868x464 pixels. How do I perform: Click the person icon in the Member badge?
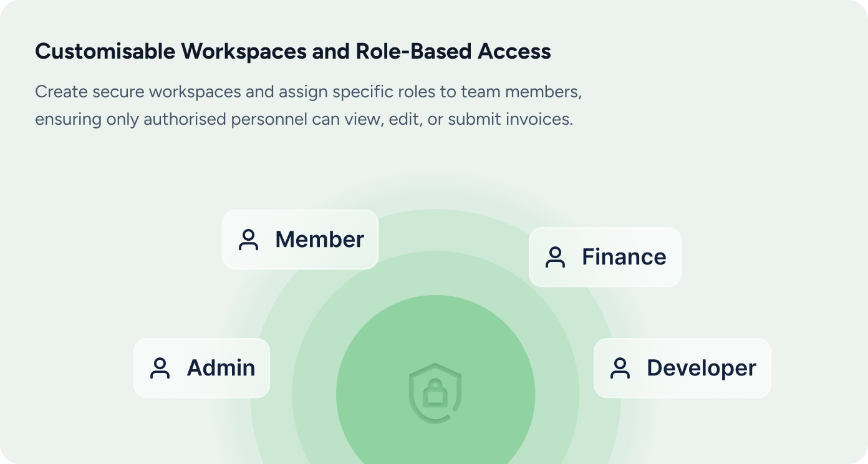248,240
